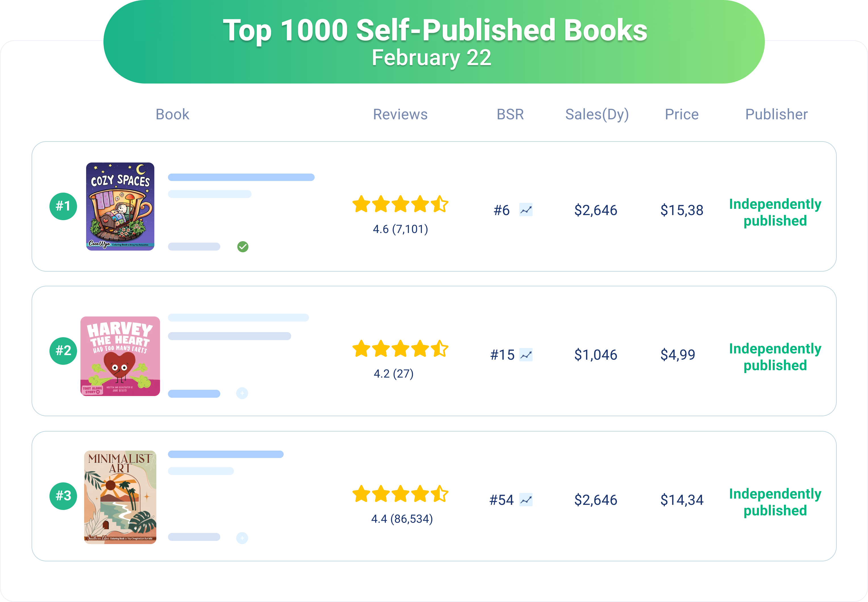868x602 pixels.
Task: Click Independently published link in first row
Action: coord(775,212)
